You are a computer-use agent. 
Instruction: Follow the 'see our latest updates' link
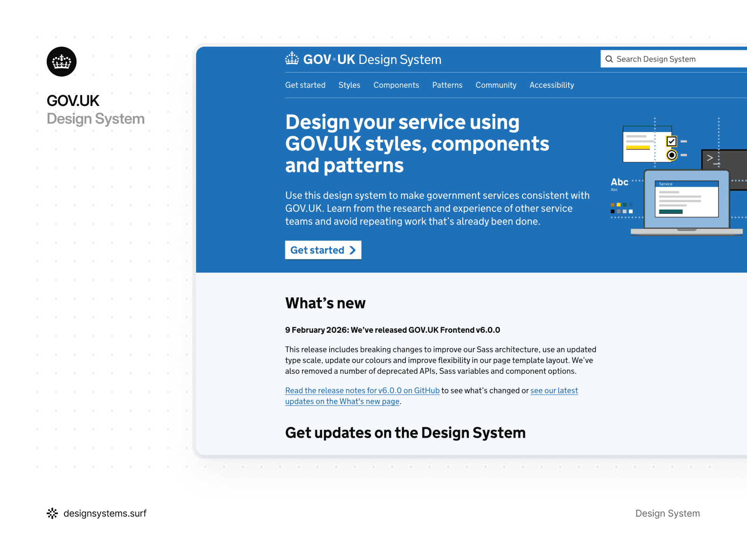coord(554,391)
